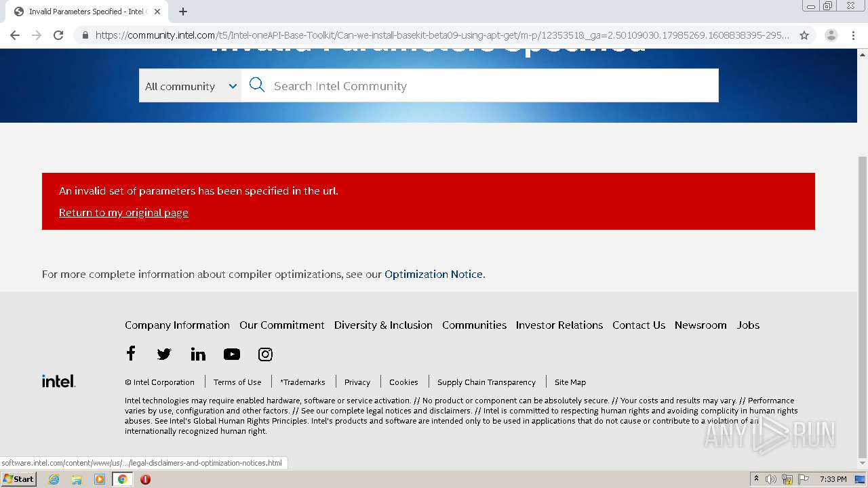Click Contact Us footer link
Viewport: 868px width, 488px height.
point(639,325)
